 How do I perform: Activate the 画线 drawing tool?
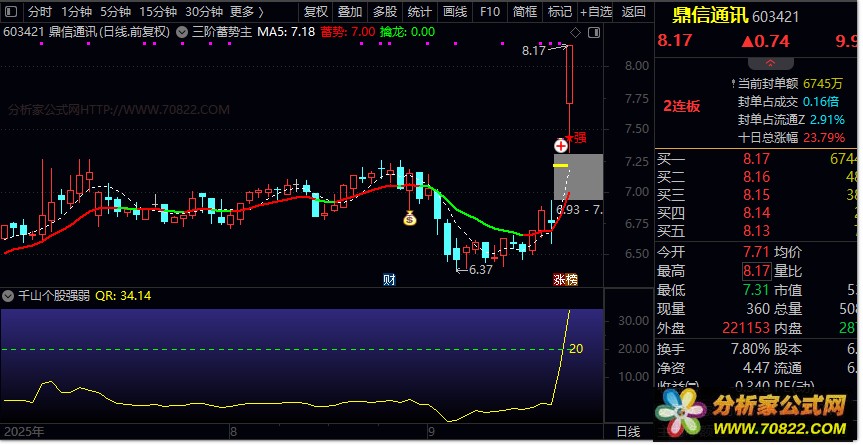(x=455, y=12)
